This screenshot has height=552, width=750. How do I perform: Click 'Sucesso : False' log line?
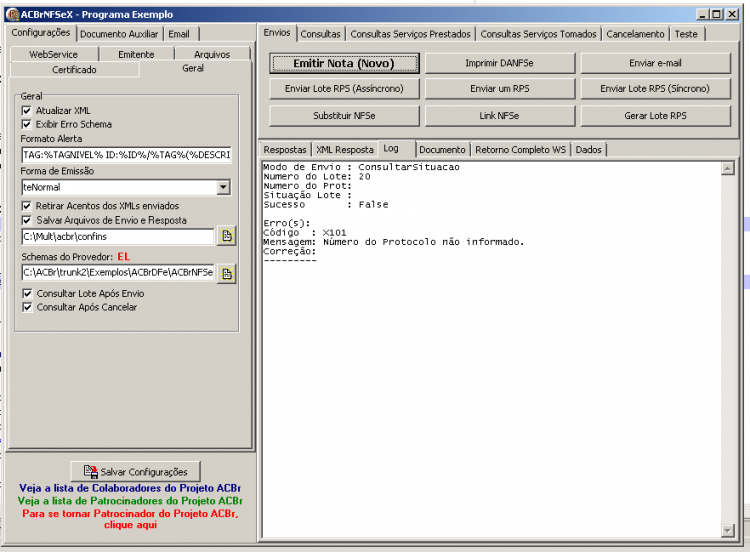326,205
